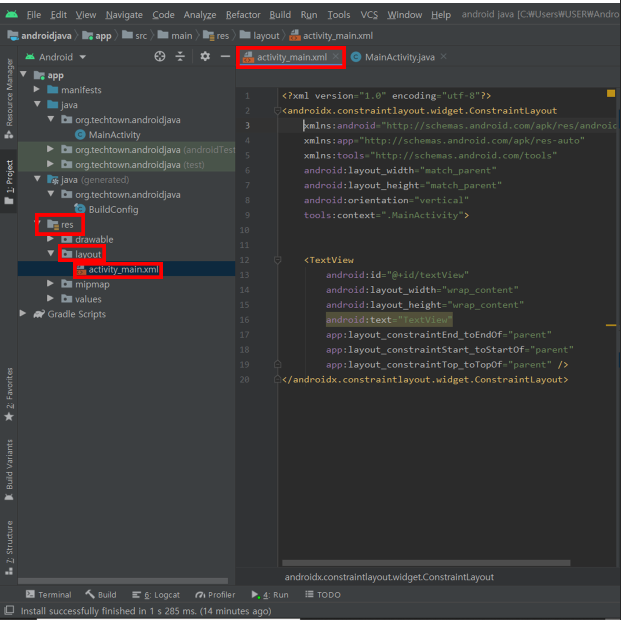621x620 pixels.
Task: Expand the values folder
Action: pyautogui.click(x=50, y=298)
